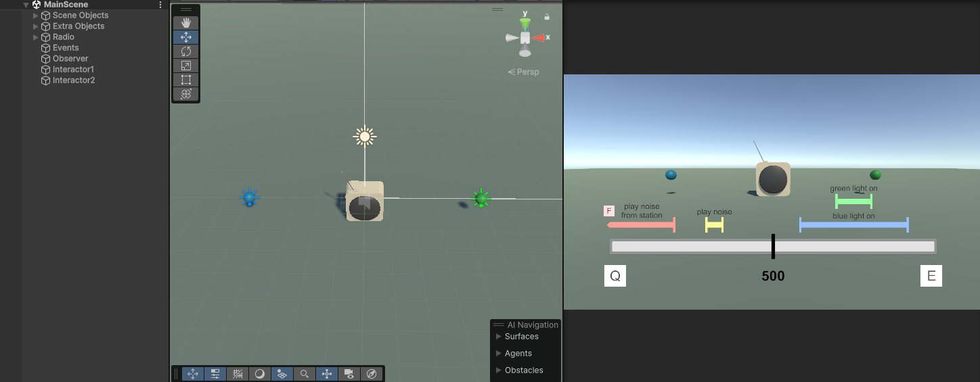Select the Hand view tool
This screenshot has width=980, height=382.
[186, 23]
